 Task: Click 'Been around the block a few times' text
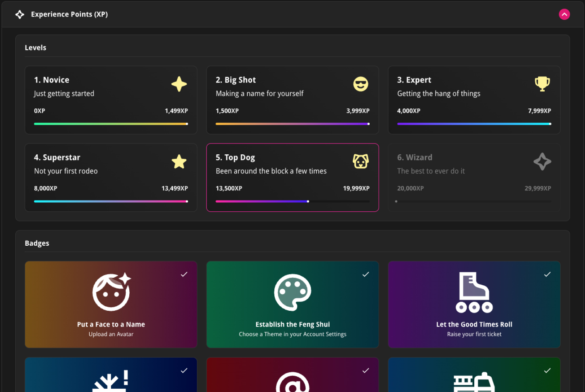point(271,171)
